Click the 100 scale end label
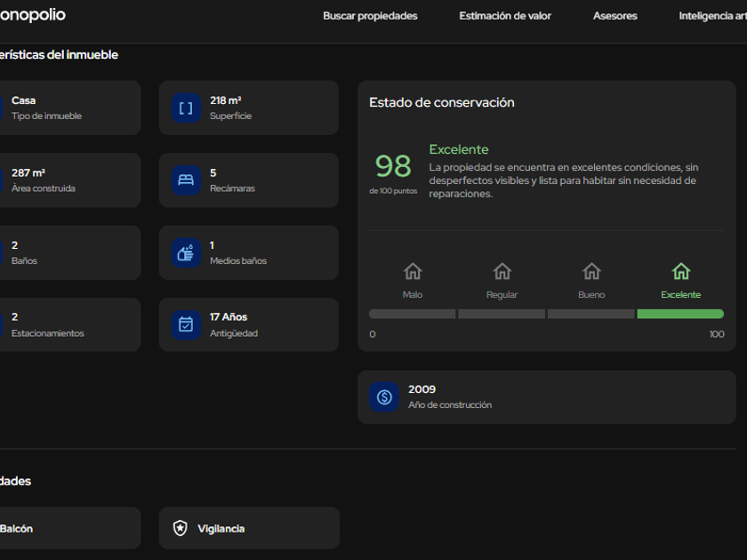The height and width of the screenshot is (560, 747). coord(717,334)
